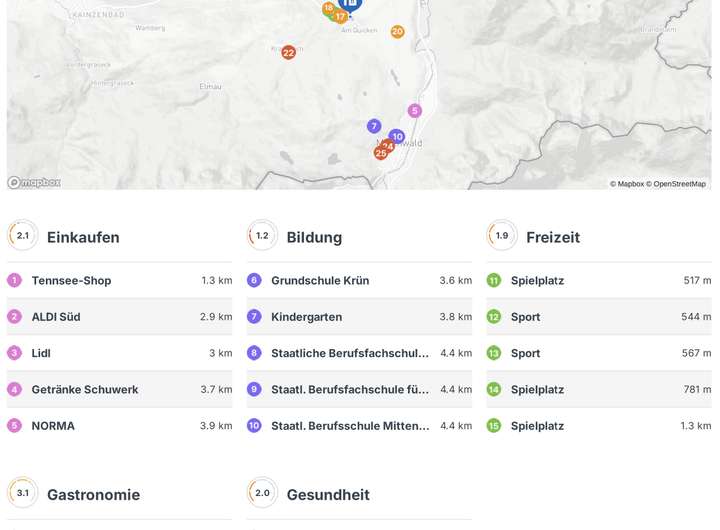The height and width of the screenshot is (530, 720).
Task: Open the Gastronomie category heading
Action: pyautogui.click(x=93, y=495)
